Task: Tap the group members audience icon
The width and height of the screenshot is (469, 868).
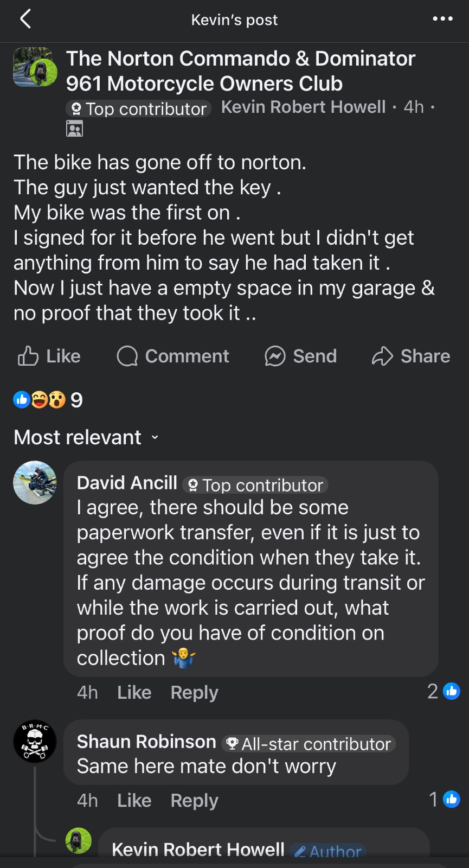Action: pyautogui.click(x=74, y=129)
